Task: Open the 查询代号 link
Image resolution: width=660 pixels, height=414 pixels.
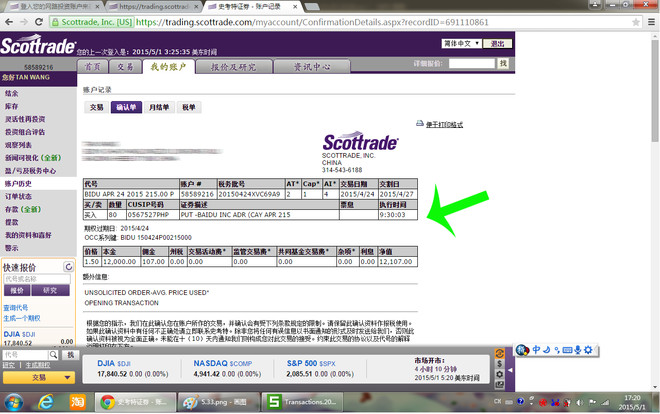Action: (16, 308)
